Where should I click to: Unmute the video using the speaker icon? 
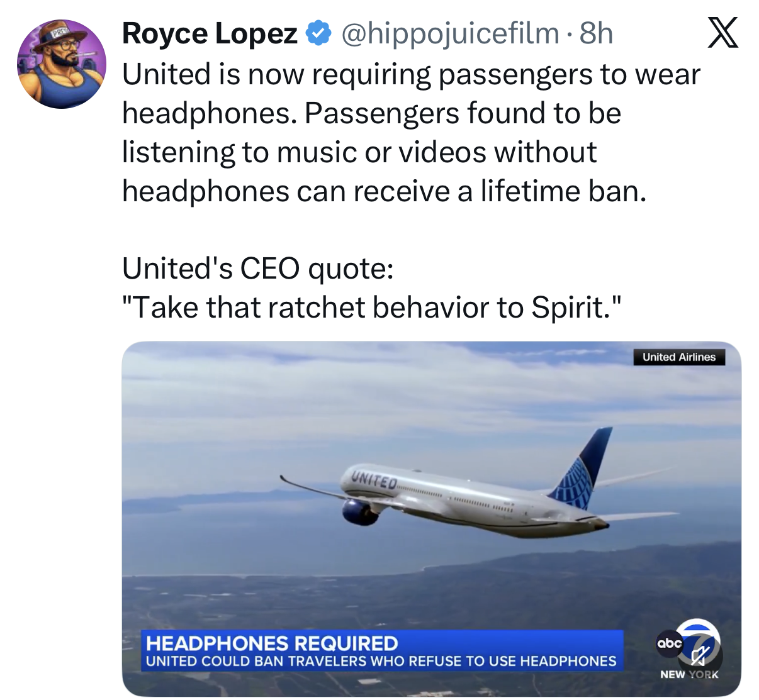pyautogui.click(x=699, y=657)
